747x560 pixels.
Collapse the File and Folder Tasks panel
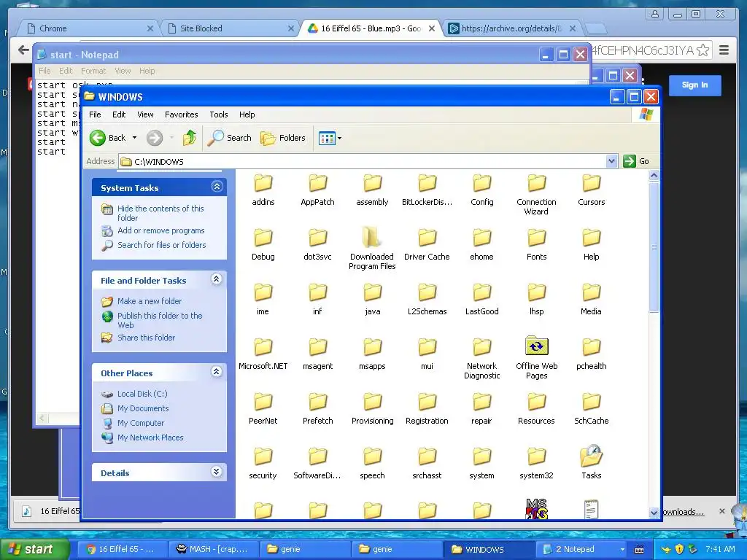pos(216,279)
